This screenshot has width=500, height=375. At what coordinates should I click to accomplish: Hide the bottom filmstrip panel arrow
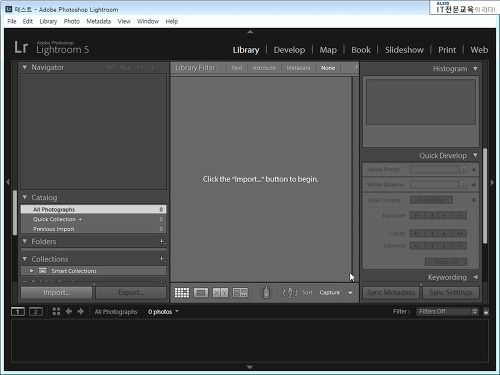250,367
